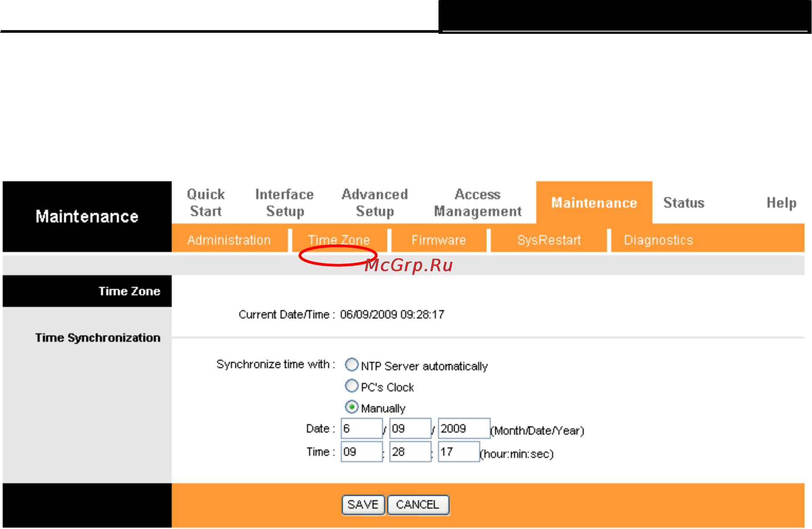This screenshot has height=529, width=812.
Task: Click the (Month/Date/Year) hint text
Action: tap(537, 431)
